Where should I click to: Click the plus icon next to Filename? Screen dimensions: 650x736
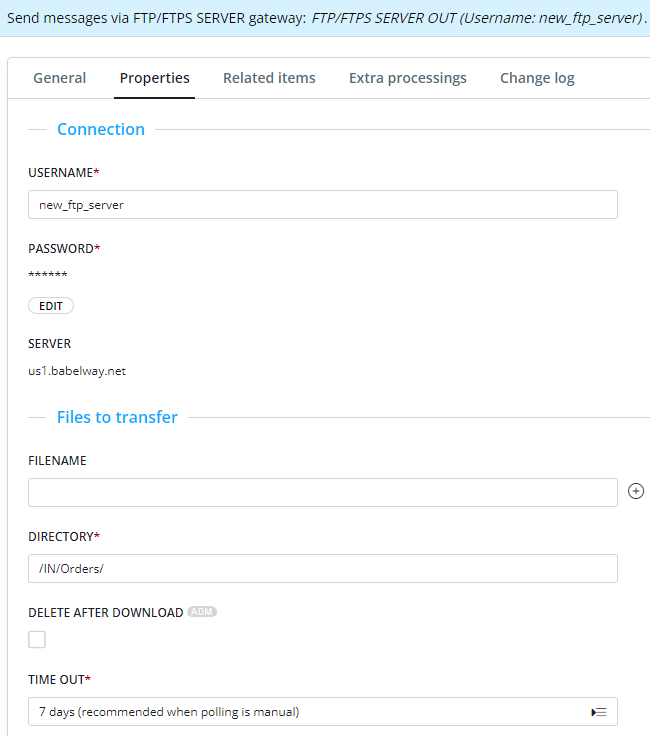click(x=635, y=491)
